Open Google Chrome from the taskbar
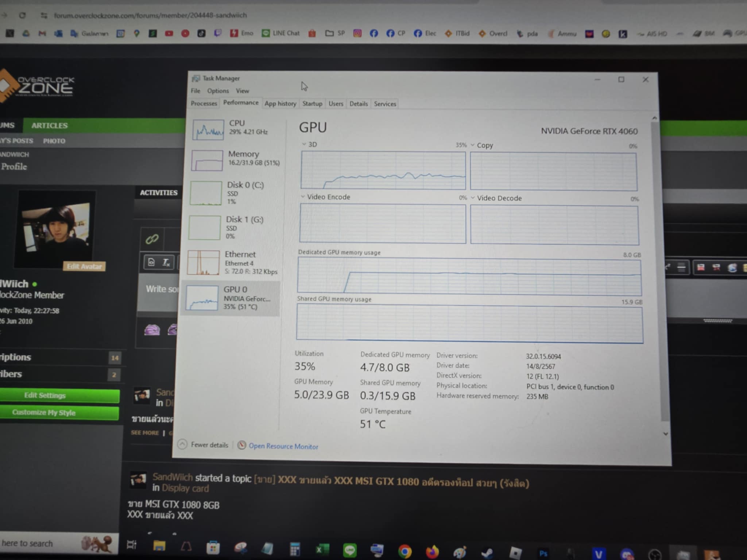This screenshot has width=747, height=560. [405, 552]
